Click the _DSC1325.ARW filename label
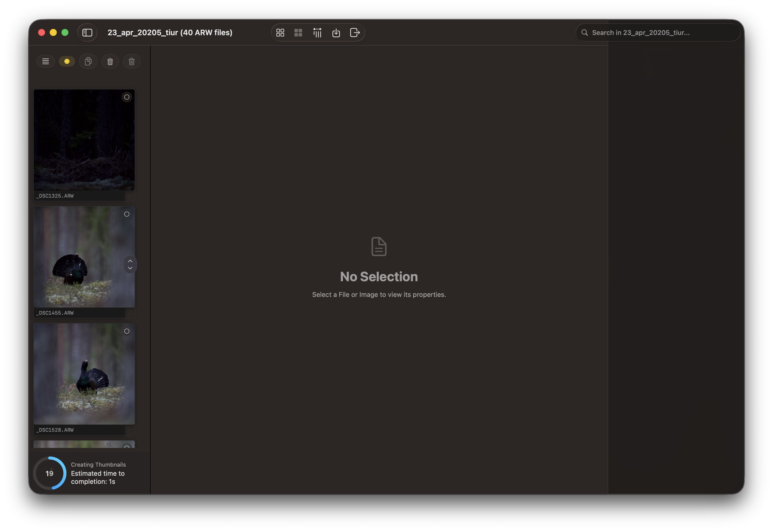The width and height of the screenshot is (773, 532). click(x=55, y=196)
